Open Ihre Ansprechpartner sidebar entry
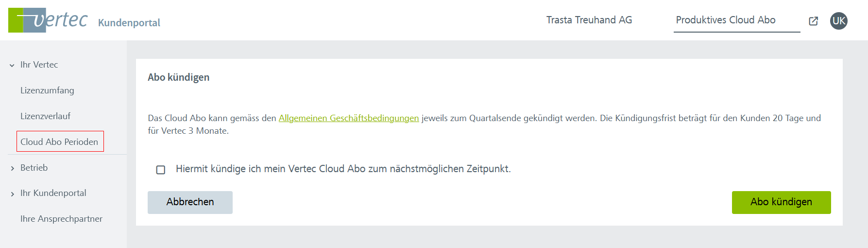This screenshot has height=248, width=868. pyautogui.click(x=61, y=219)
